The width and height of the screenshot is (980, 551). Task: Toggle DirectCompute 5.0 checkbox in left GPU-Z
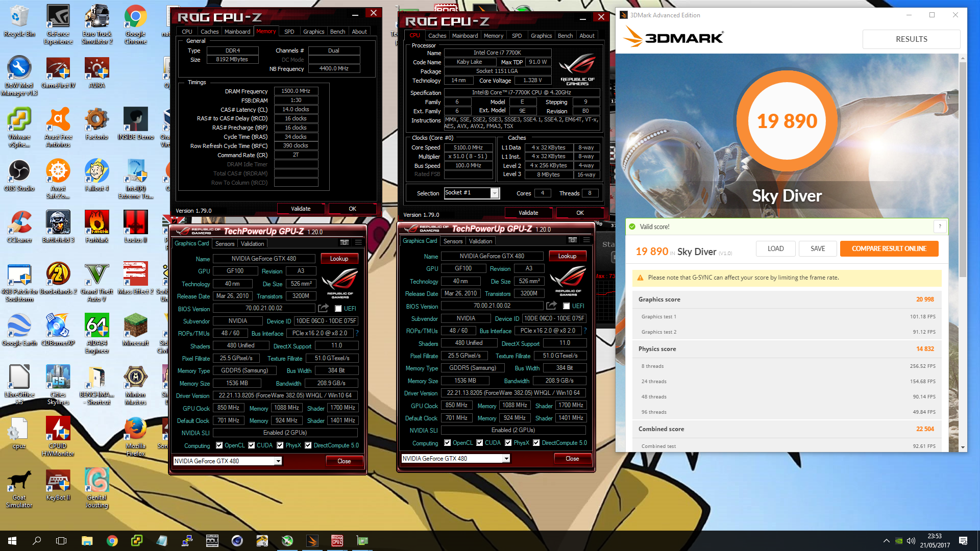(308, 445)
